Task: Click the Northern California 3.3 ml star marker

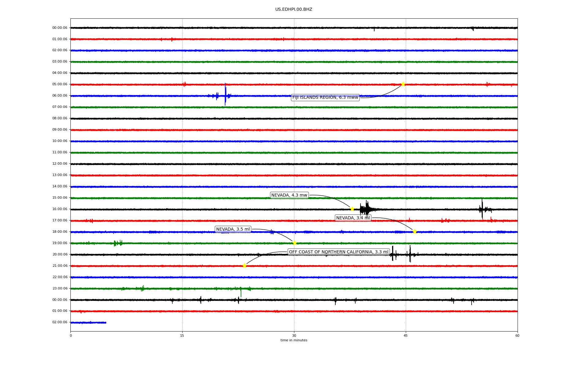Action: pyautogui.click(x=244, y=266)
